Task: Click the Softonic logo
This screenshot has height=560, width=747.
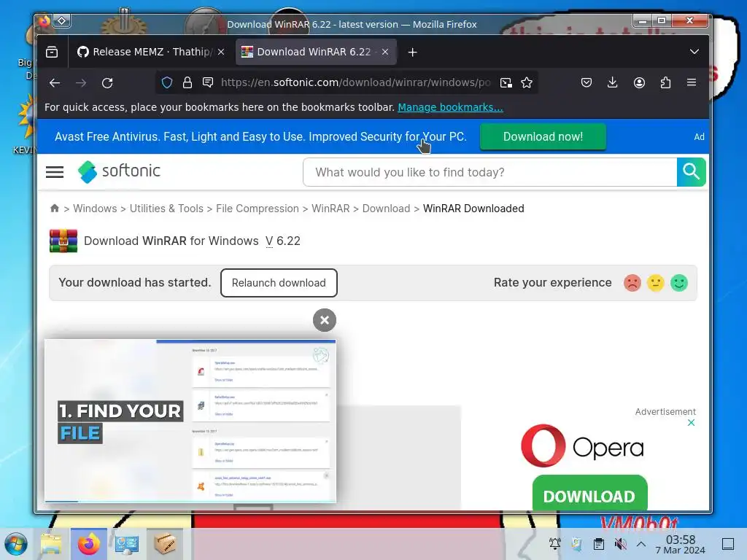Action: [x=119, y=171]
